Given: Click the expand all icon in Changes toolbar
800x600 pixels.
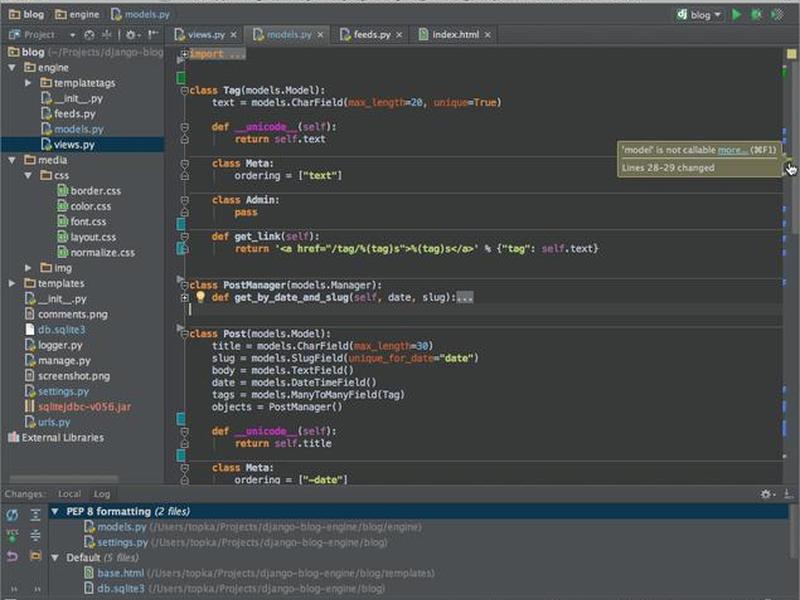Looking at the screenshot, I should click(35, 515).
